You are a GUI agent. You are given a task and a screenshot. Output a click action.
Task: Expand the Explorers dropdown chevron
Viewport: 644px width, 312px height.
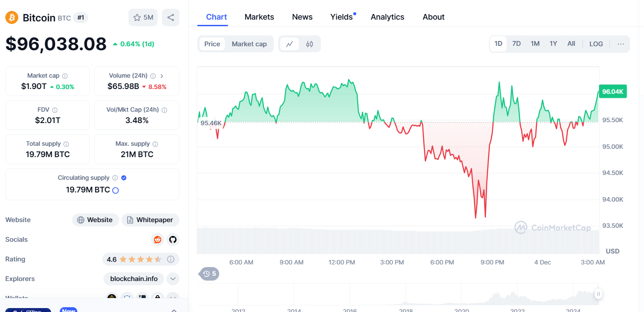pos(173,278)
